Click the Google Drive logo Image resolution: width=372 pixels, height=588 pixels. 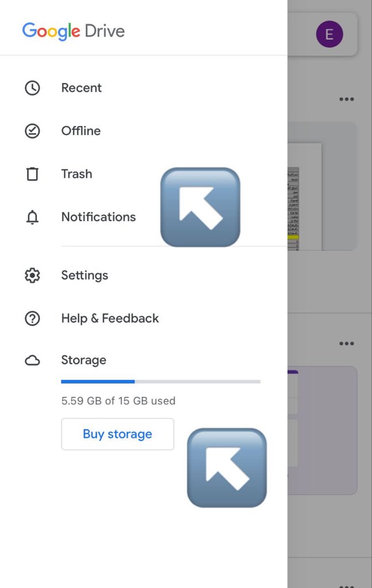[73, 31]
